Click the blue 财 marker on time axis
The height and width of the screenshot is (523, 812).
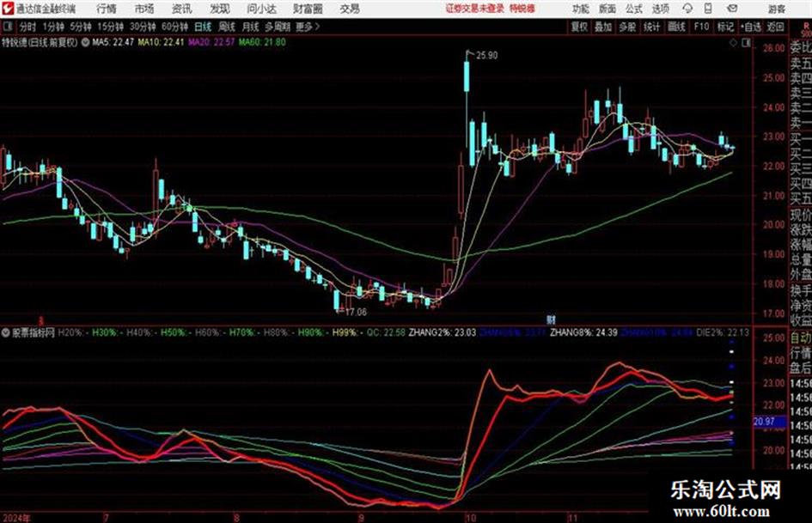551,320
